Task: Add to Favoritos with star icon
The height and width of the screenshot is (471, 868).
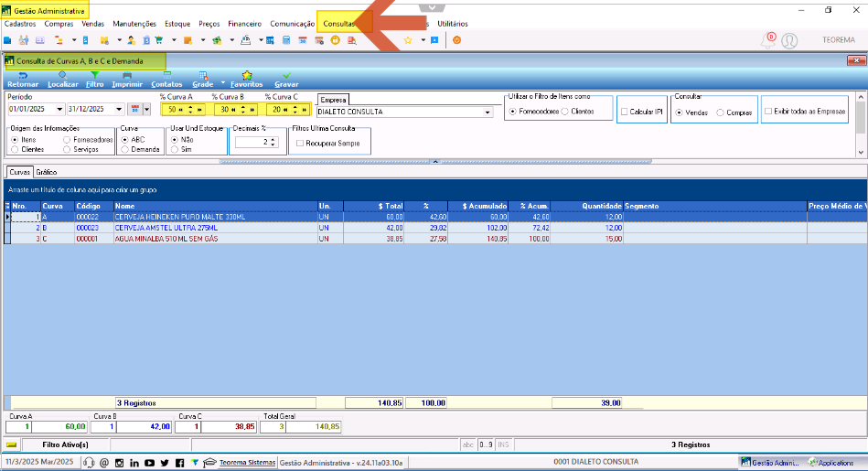Action: click(246, 80)
